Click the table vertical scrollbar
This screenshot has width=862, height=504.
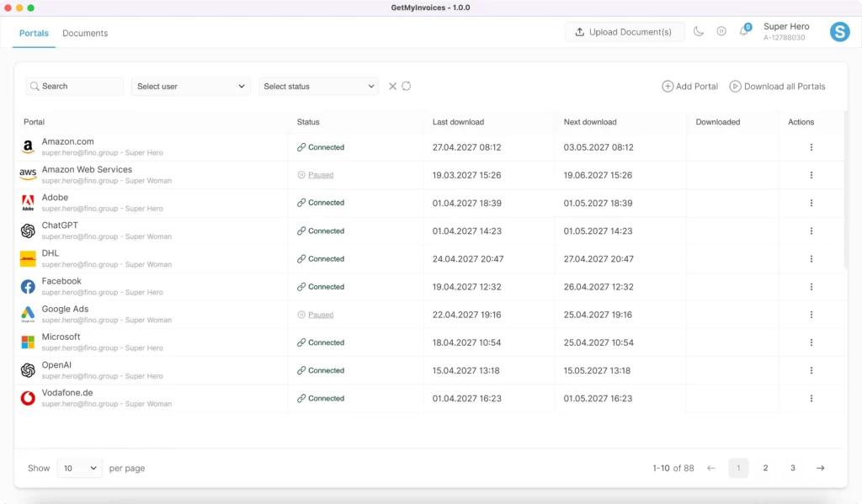[845, 189]
